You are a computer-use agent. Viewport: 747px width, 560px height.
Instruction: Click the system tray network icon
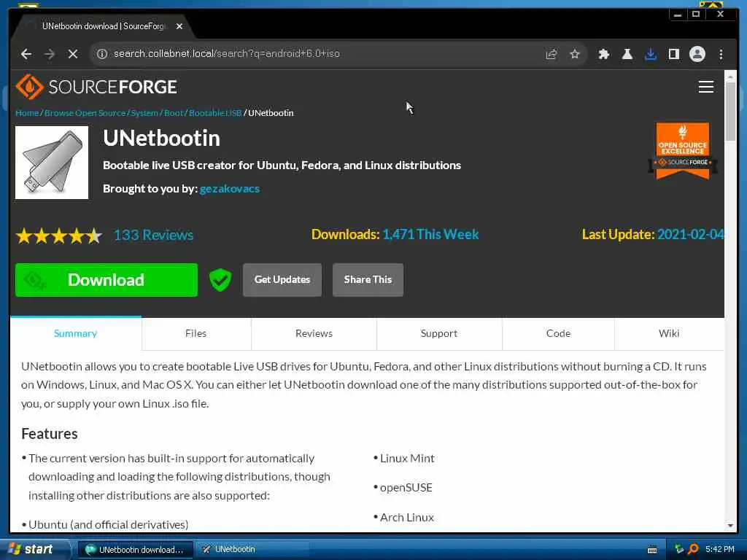(679, 550)
